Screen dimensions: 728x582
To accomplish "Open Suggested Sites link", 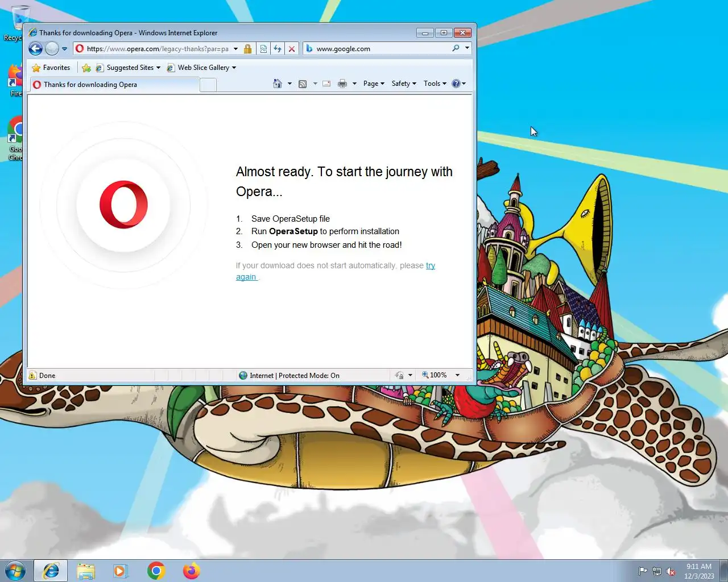I will [127, 68].
